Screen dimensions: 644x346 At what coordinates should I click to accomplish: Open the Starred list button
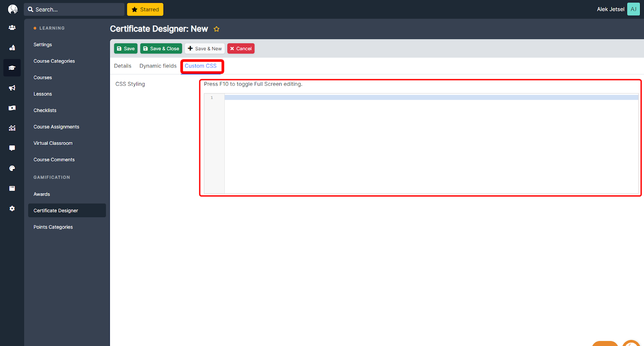(x=145, y=9)
